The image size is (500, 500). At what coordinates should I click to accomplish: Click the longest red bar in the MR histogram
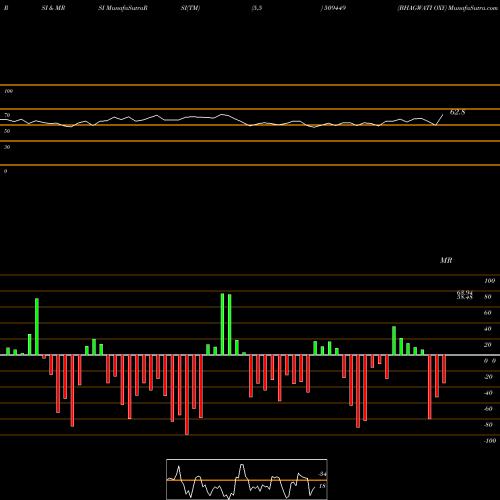pos(187,395)
